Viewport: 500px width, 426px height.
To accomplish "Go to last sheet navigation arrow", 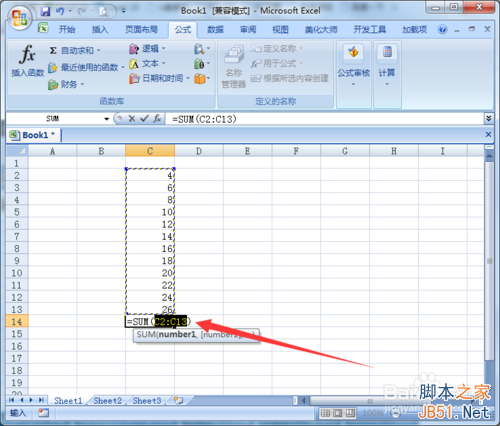I will coord(41,400).
